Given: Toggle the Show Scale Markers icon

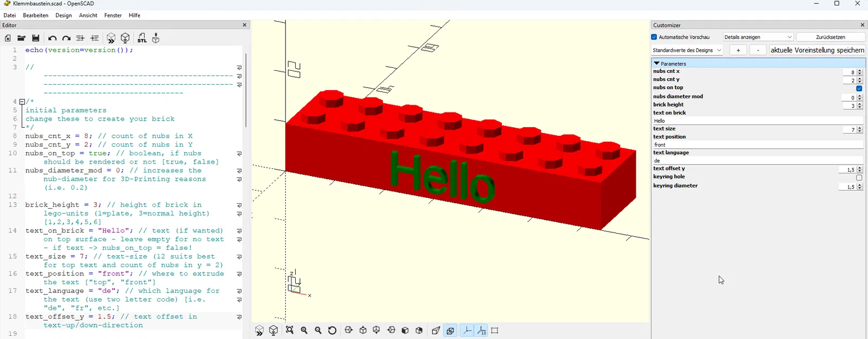Looking at the screenshot, I should tap(481, 330).
